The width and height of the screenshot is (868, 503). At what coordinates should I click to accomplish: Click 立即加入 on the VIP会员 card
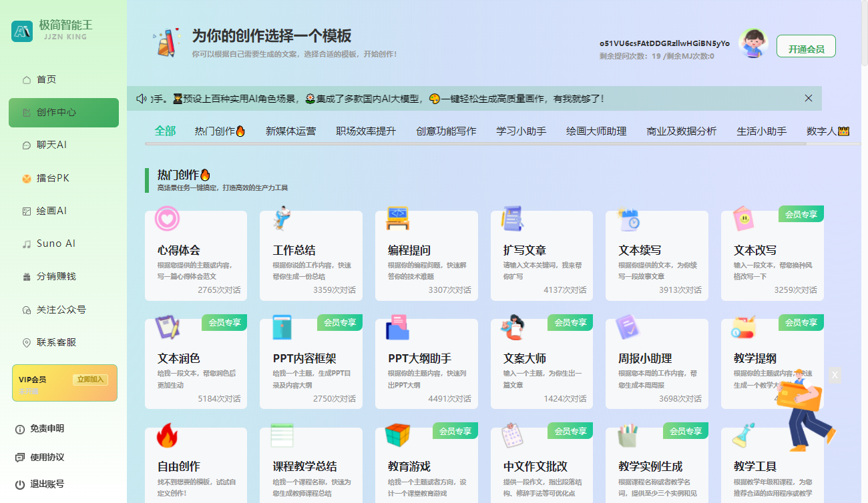[x=90, y=380]
